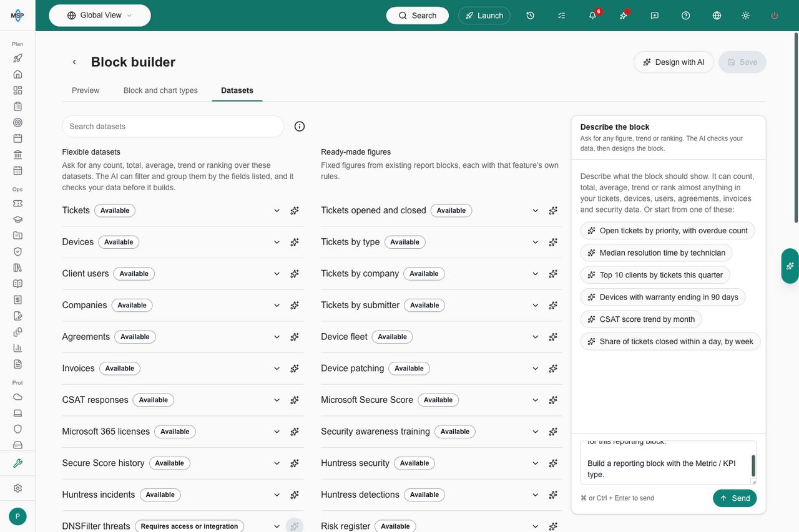Image resolution: width=799 pixels, height=532 pixels.
Task: Switch to the Preview tab
Action: [x=86, y=90]
